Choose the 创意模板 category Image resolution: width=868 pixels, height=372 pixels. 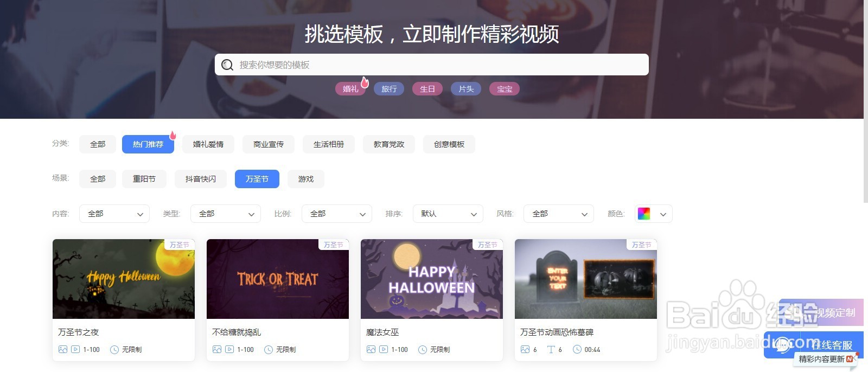tap(449, 144)
